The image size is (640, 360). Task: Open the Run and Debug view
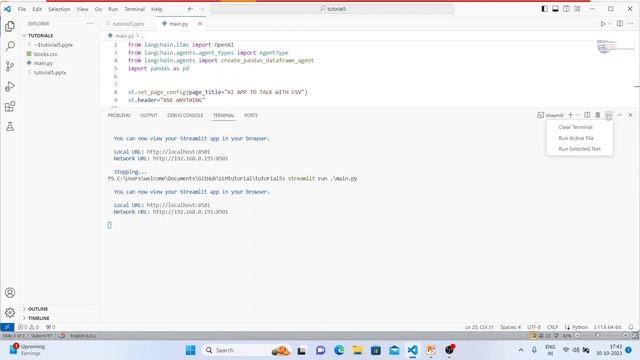(x=10, y=86)
